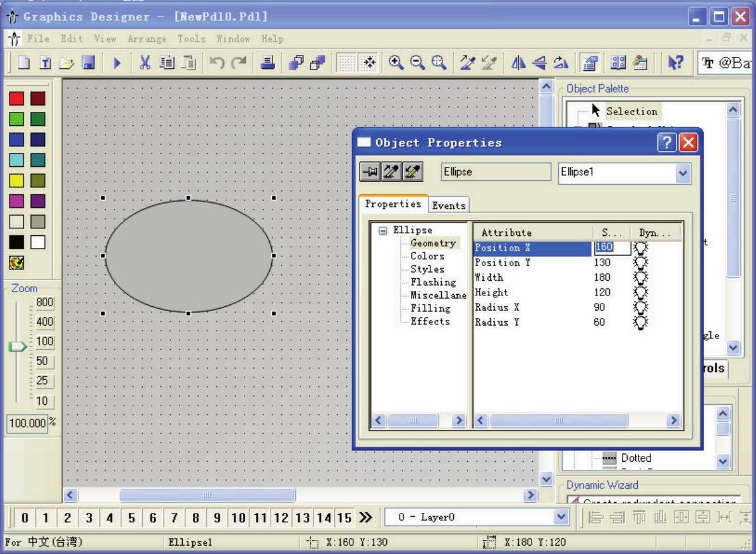Open context help with question arrow
756x554 pixels.
[675, 63]
